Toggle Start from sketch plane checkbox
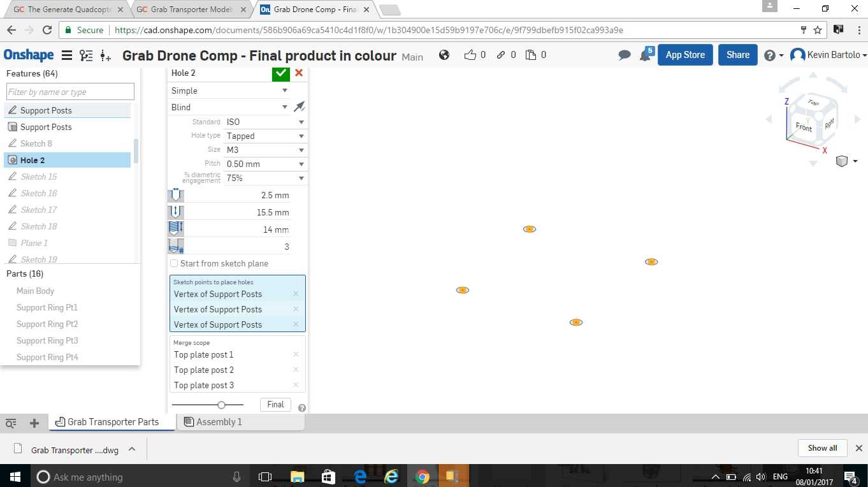Image resolution: width=868 pixels, height=487 pixels. point(174,263)
